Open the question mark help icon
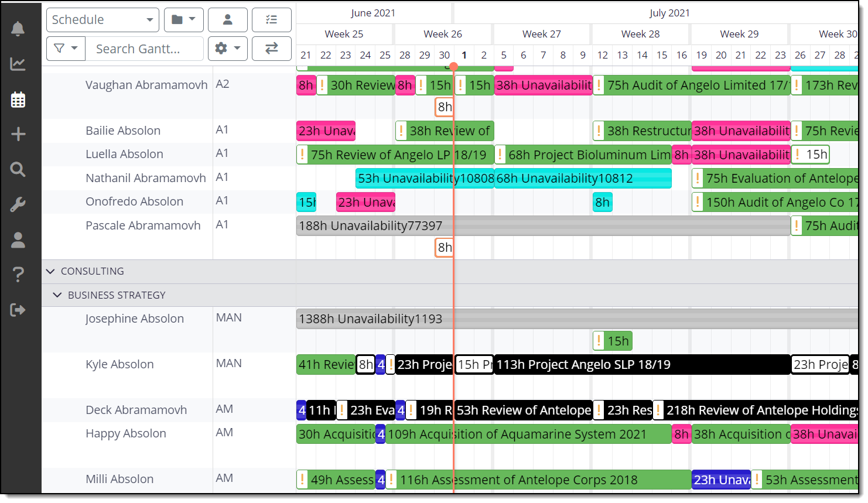This screenshot has height=503, width=868. (18, 274)
